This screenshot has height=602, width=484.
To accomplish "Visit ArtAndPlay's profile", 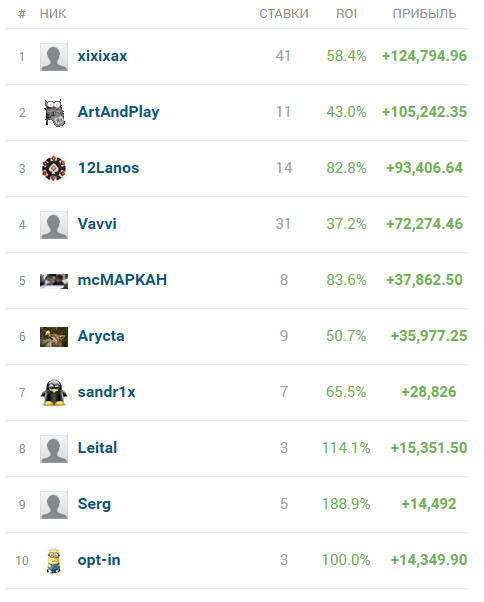I will (118, 112).
